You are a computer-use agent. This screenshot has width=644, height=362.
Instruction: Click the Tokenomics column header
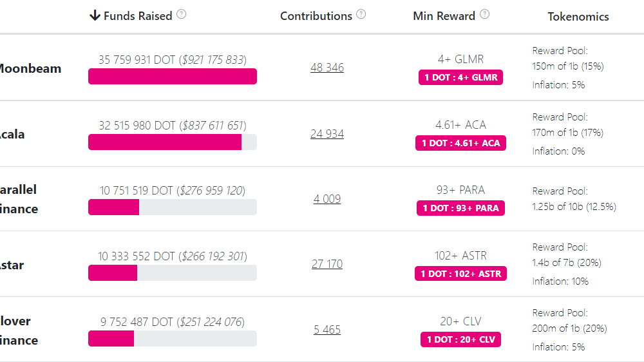point(578,17)
